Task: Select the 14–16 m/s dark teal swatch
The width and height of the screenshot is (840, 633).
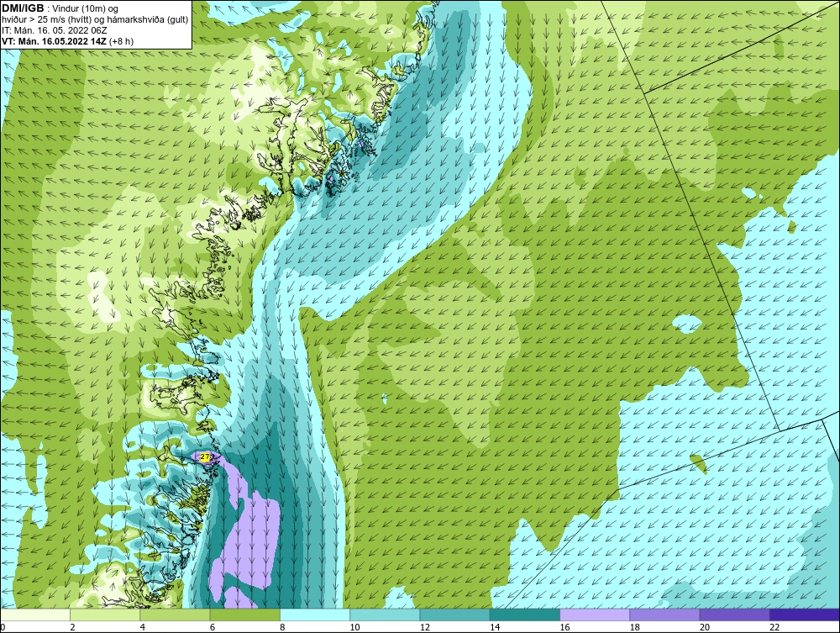Action: (x=525, y=615)
